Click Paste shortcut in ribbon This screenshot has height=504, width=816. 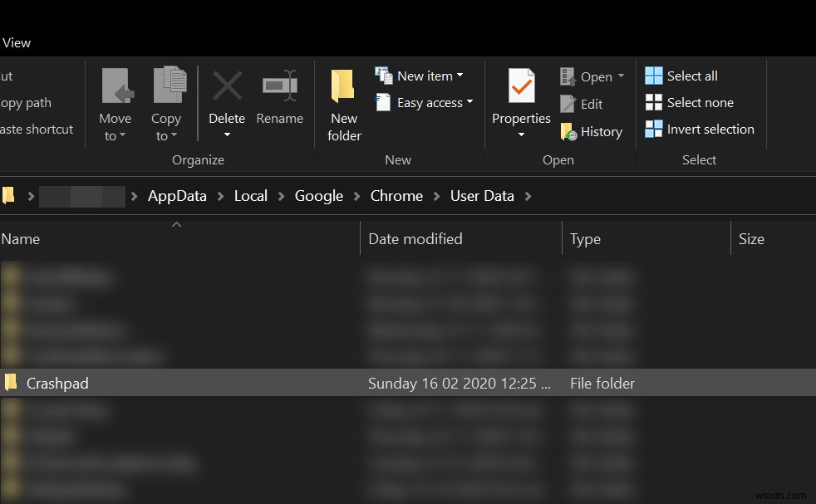coord(37,129)
